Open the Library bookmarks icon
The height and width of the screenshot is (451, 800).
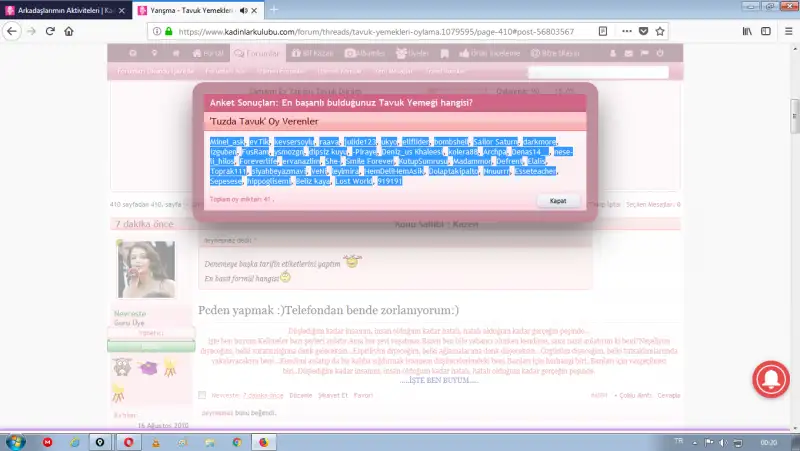(747, 31)
